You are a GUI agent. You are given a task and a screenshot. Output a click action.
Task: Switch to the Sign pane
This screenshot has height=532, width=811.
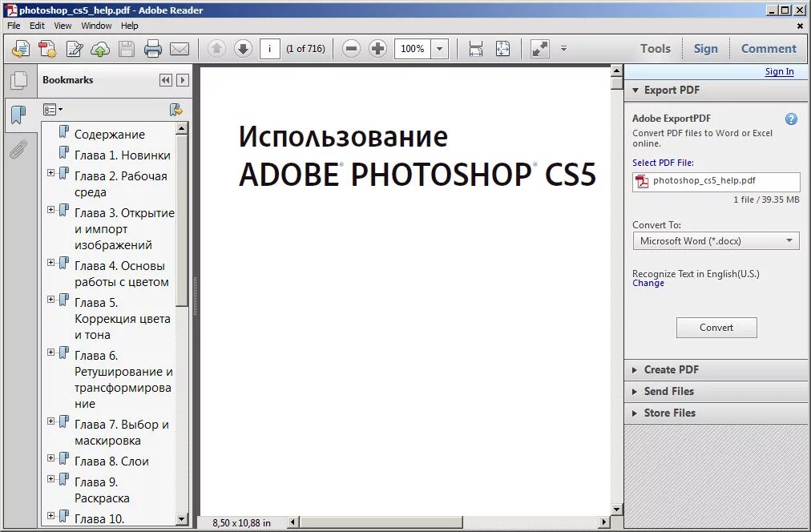[x=705, y=49]
